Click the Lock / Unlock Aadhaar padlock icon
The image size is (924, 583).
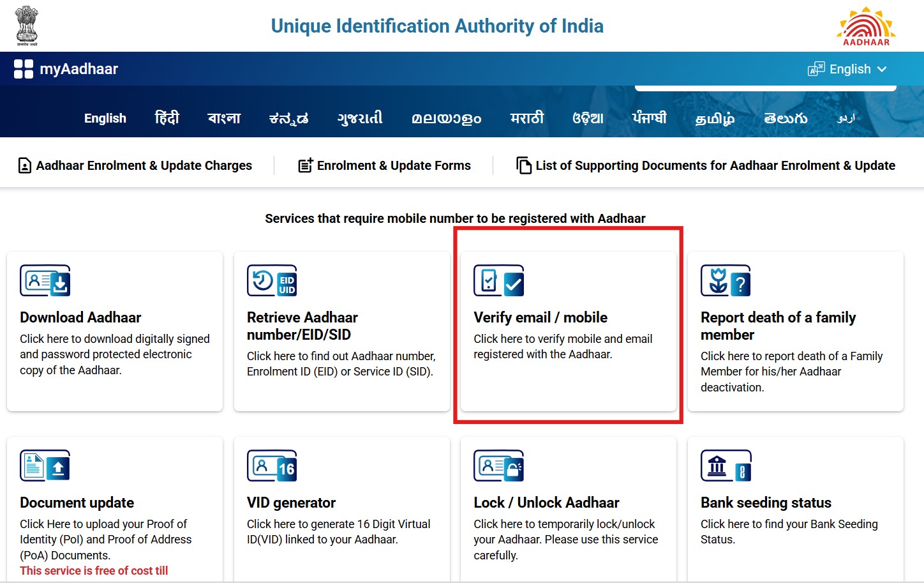tap(498, 466)
